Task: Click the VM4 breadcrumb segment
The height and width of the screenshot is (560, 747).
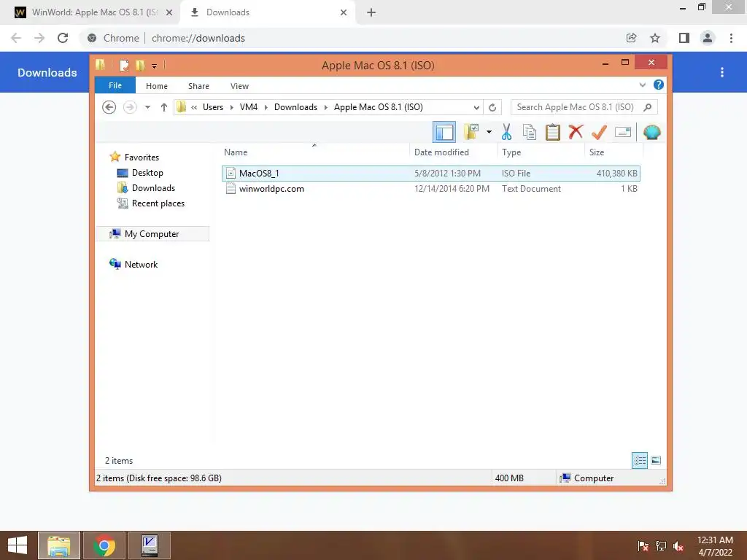Action: (x=249, y=107)
